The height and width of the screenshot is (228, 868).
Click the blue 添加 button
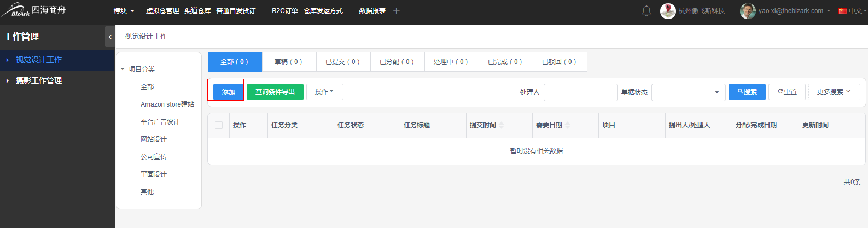[x=229, y=92]
